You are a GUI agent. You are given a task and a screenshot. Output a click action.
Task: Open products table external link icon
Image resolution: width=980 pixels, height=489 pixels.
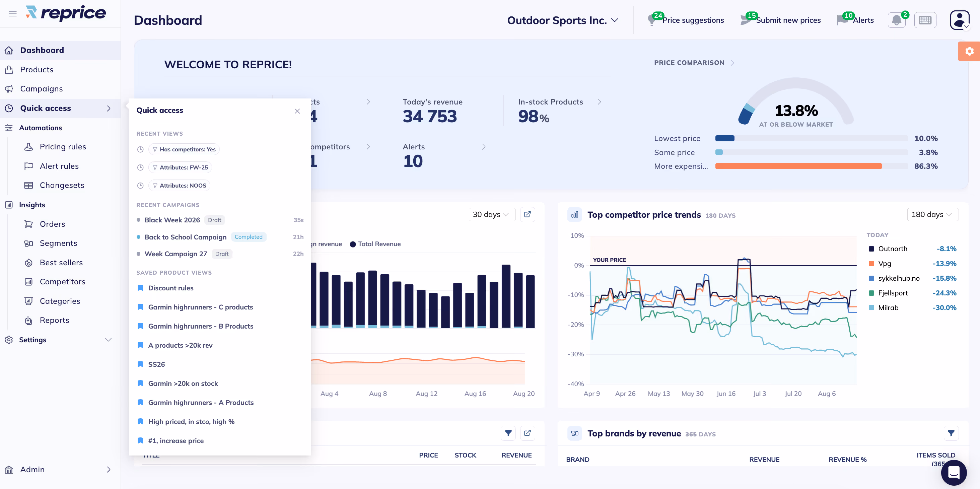(527, 433)
